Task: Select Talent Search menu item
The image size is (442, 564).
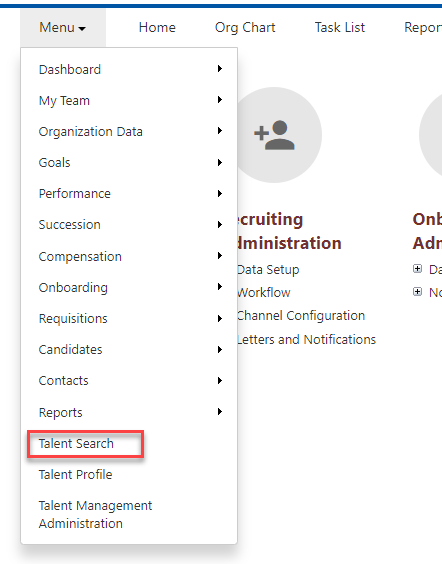Action: tap(76, 444)
